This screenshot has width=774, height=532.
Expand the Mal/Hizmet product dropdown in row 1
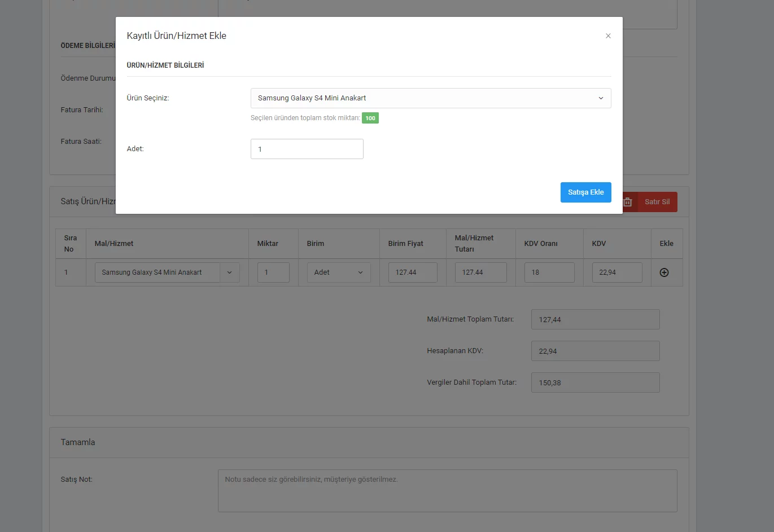(229, 272)
